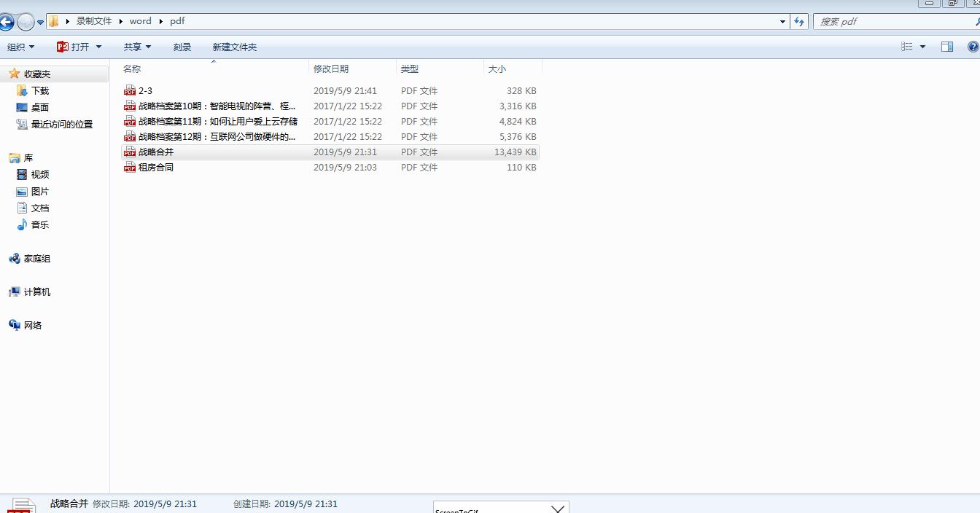
Task: Click the 视频 library icon
Action: [22, 174]
